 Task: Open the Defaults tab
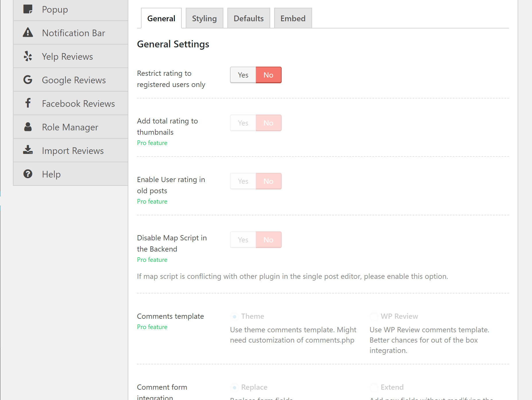[x=249, y=18]
